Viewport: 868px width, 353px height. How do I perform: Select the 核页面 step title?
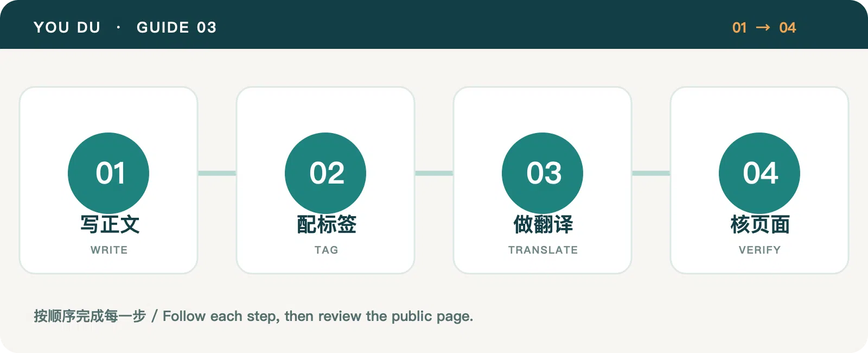760,224
